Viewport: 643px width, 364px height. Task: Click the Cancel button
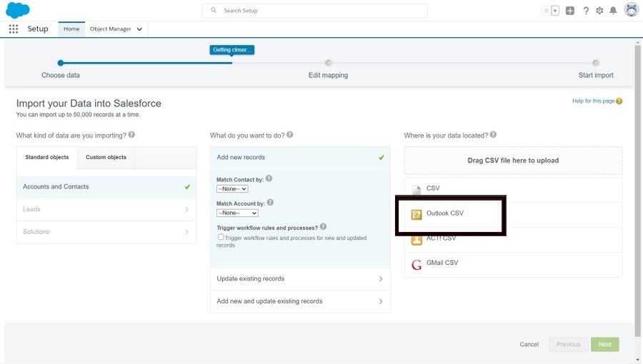(x=529, y=344)
